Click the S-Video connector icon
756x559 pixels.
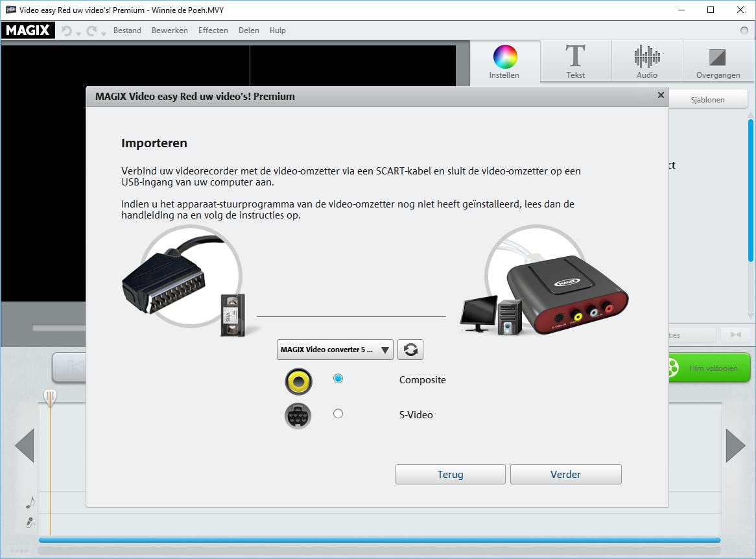click(298, 416)
